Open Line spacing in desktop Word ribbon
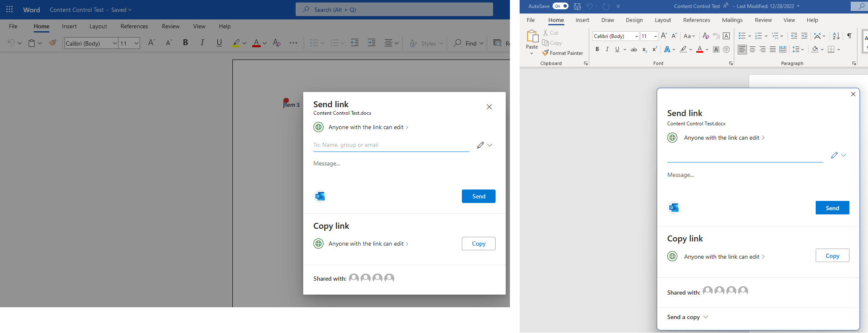The height and width of the screenshot is (333, 868). pyautogui.click(x=798, y=49)
